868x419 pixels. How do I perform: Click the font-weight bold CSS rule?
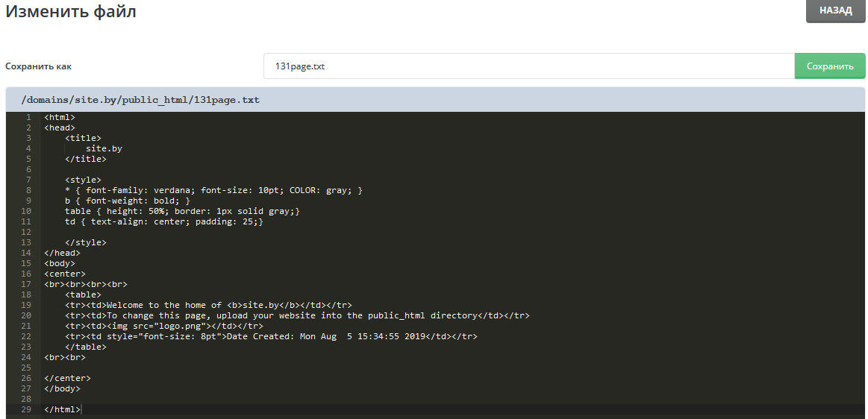[128, 201]
